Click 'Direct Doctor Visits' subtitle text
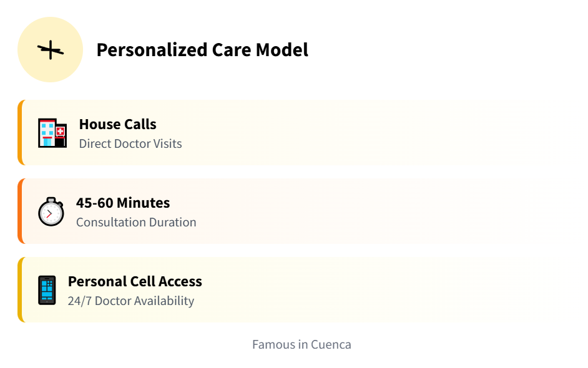 point(130,143)
